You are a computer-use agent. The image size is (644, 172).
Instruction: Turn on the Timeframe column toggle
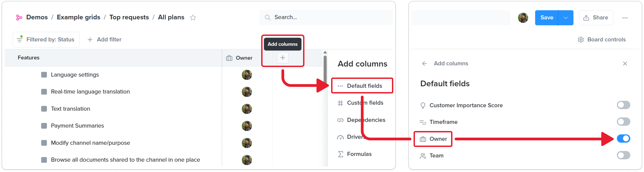(623, 122)
